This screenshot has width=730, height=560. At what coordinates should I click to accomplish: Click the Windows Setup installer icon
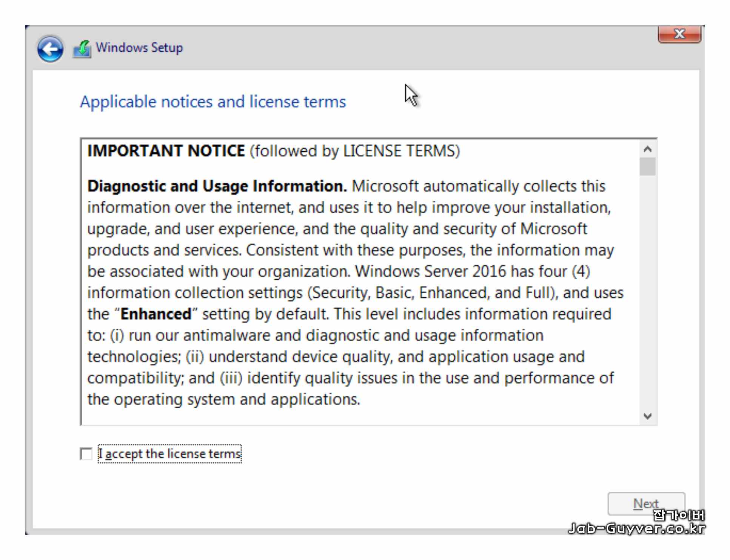tap(82, 49)
